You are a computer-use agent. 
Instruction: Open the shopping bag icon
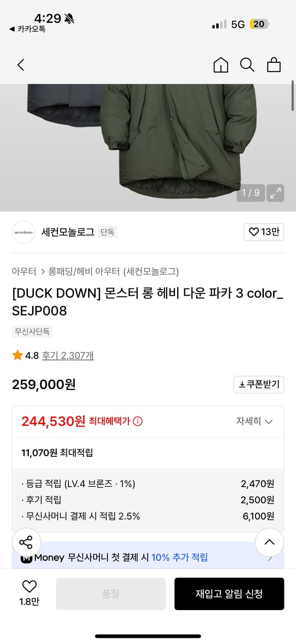(274, 65)
